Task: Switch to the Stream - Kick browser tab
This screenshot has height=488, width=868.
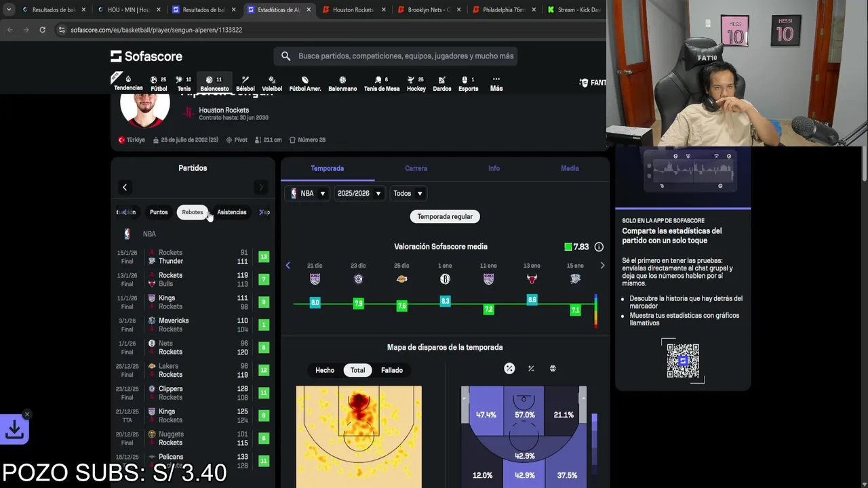Action: click(574, 9)
